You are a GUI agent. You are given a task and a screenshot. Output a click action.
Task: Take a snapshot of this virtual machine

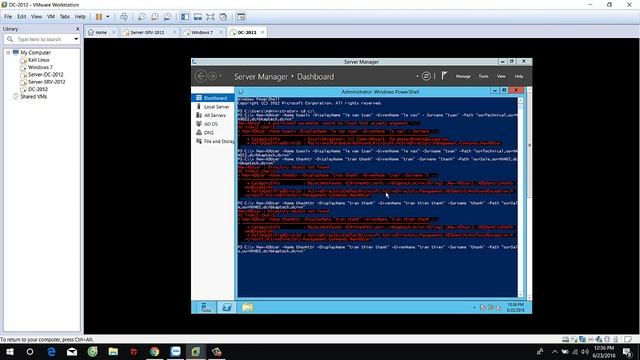click(142, 17)
